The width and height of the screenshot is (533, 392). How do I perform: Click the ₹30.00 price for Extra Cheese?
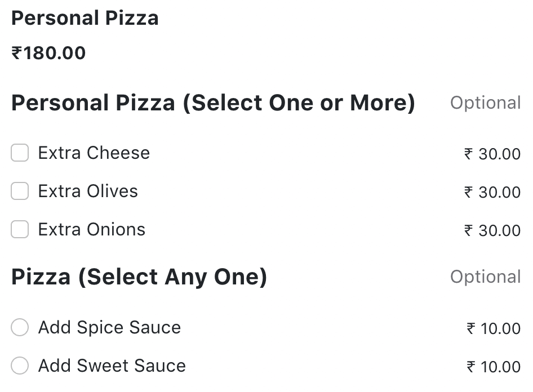click(x=492, y=154)
